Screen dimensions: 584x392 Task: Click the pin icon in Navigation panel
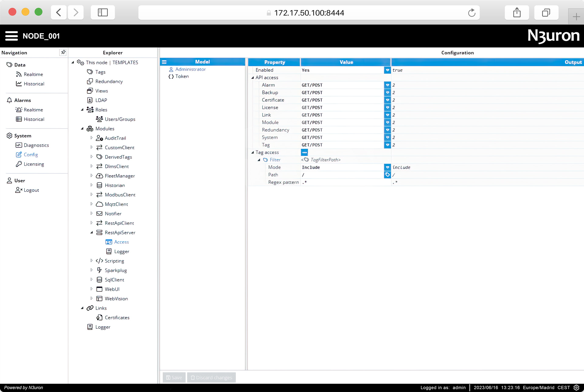tap(63, 52)
